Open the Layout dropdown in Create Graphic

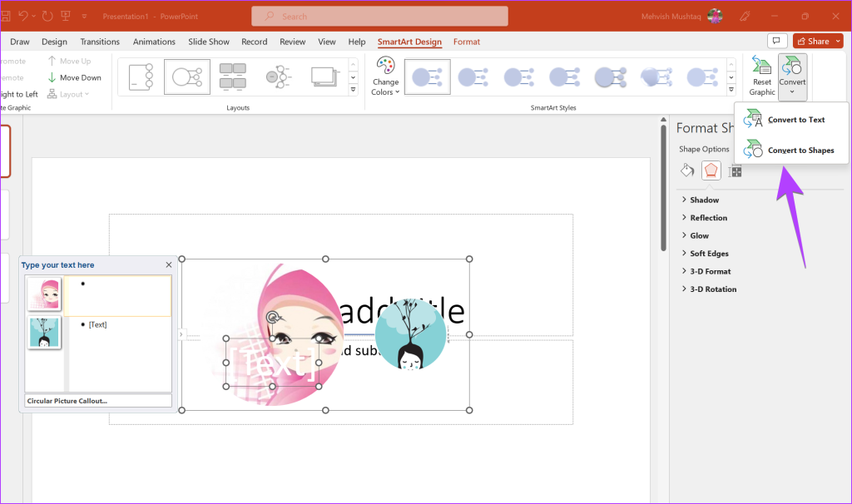pos(68,94)
